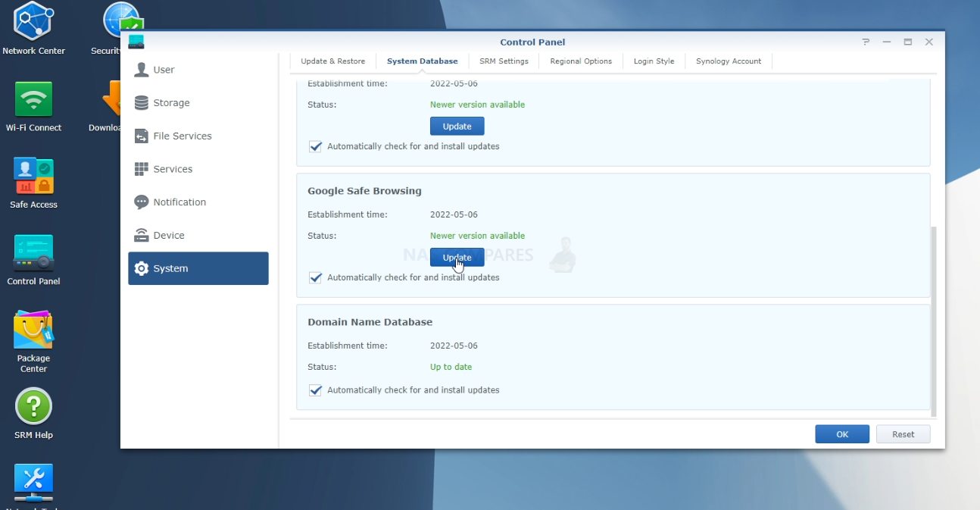The height and width of the screenshot is (510, 980).
Task: Toggle auto-update checkbox under Domain Name Database
Action: coord(316,390)
